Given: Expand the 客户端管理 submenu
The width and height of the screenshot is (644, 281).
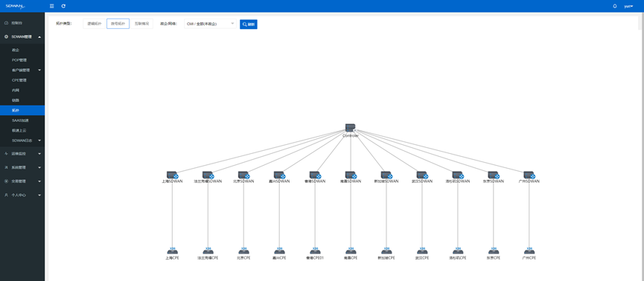Looking at the screenshot, I should coord(22,70).
